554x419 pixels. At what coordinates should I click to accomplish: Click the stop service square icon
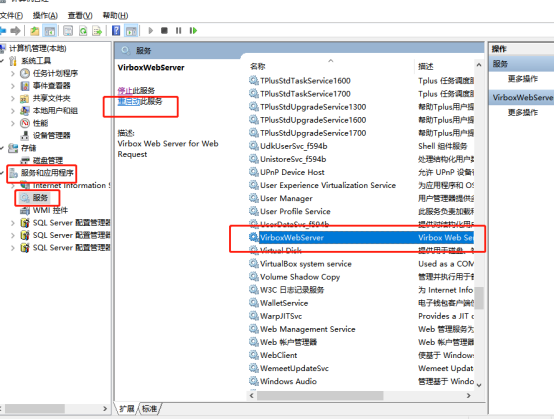(x=164, y=31)
